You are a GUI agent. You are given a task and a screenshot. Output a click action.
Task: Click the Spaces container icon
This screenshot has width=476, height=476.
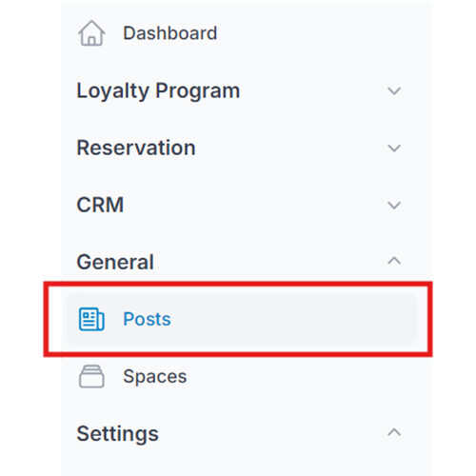(91, 376)
